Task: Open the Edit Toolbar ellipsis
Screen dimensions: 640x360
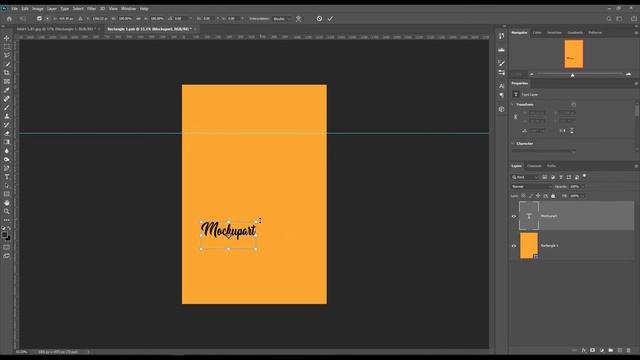Action: 7,220
